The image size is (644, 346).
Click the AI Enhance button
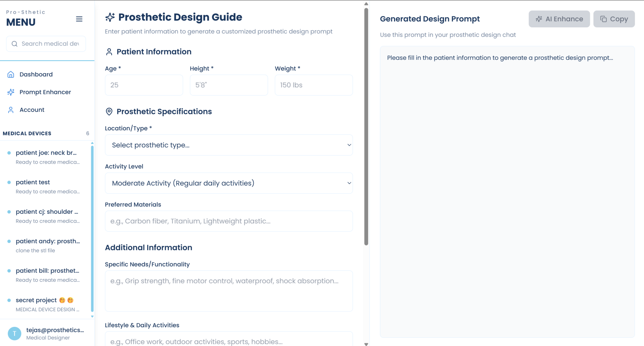[559, 19]
